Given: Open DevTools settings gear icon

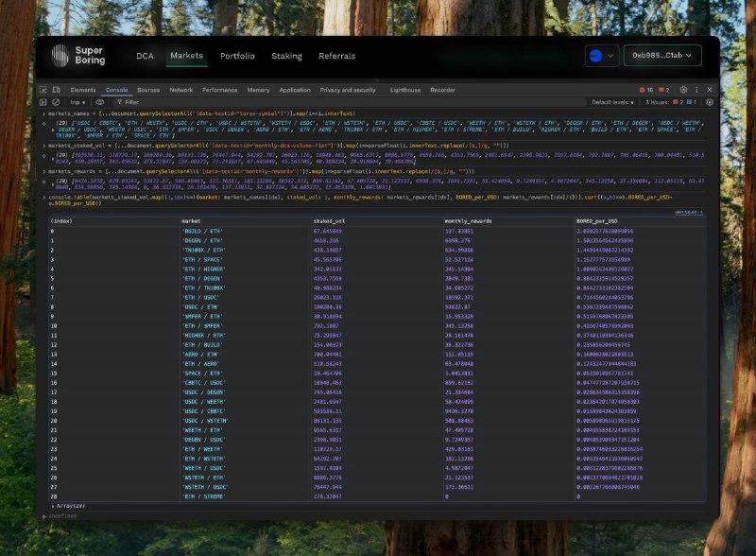Looking at the screenshot, I should coord(683,90).
